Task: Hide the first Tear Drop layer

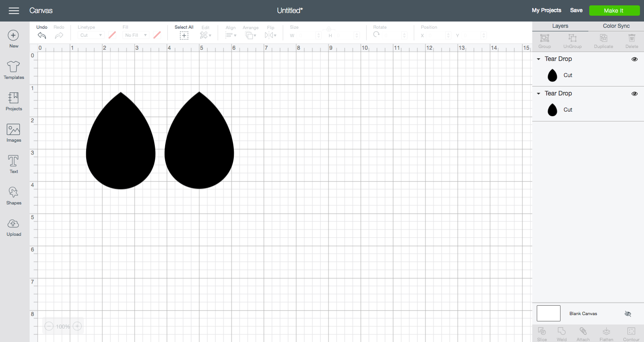Action: (635, 59)
